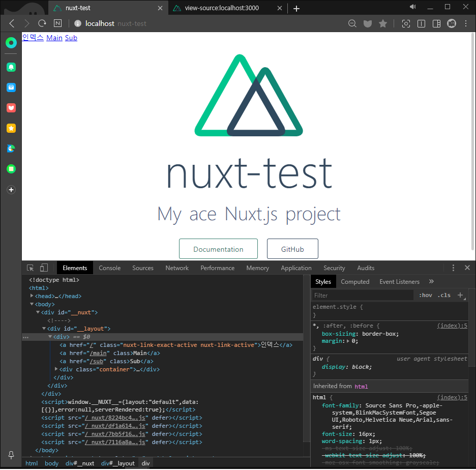Open actions for the selected div node

pos(25,337)
